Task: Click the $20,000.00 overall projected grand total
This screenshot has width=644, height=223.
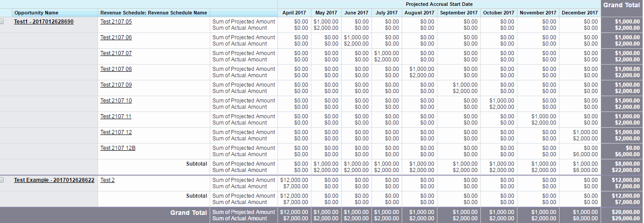Action: point(625,212)
